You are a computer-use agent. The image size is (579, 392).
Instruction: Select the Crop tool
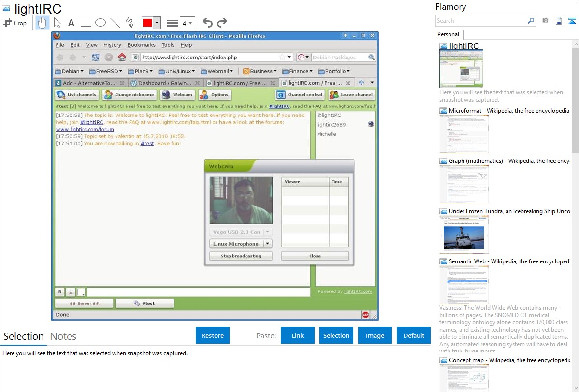coord(15,23)
